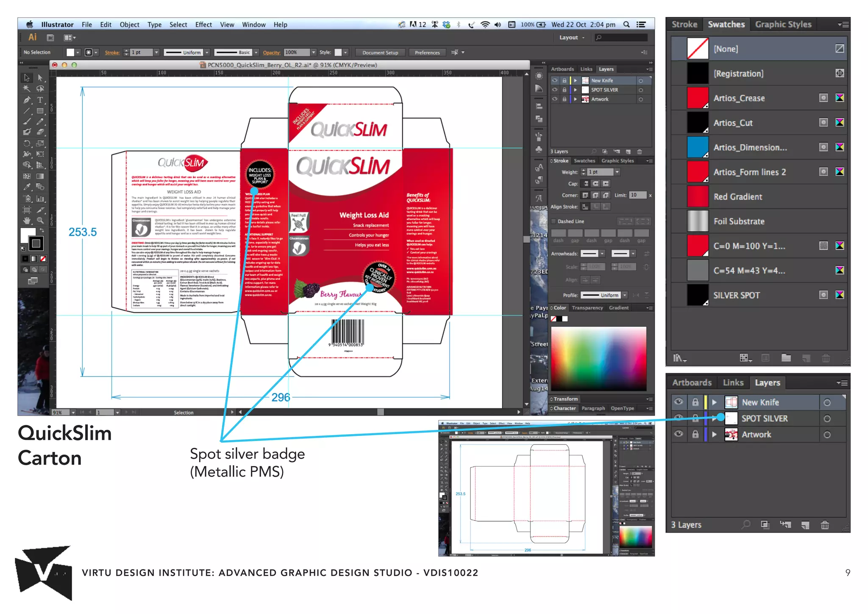Switch to Graphic Styles tab in enlarged panel
Viewport: 868px width, 614px height.
(x=783, y=25)
